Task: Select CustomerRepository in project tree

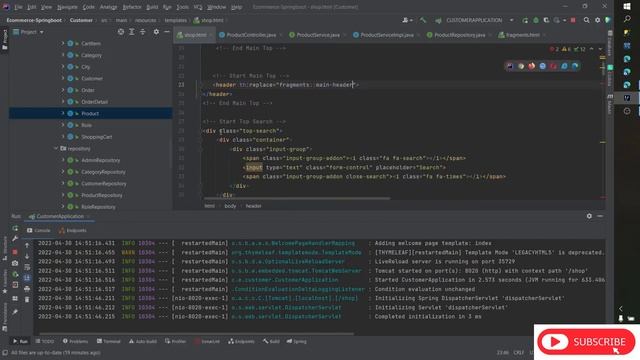Action: pyautogui.click(x=104, y=184)
